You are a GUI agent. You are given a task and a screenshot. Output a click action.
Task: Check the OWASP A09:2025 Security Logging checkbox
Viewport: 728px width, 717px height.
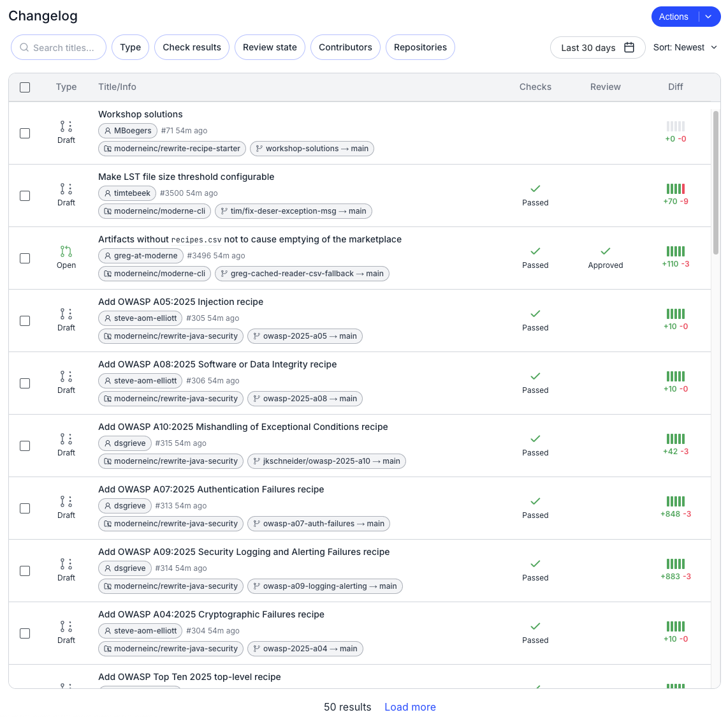pos(25,571)
